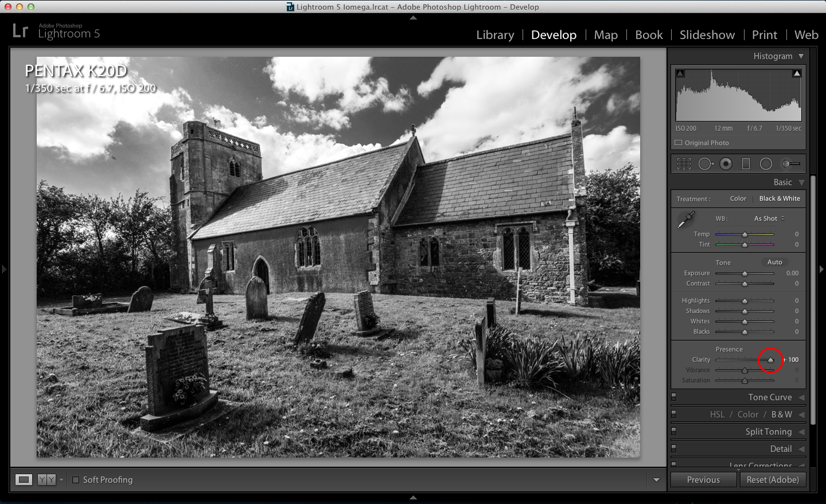Click the Reset (Adobe) button
This screenshot has width=826, height=504.
point(772,480)
